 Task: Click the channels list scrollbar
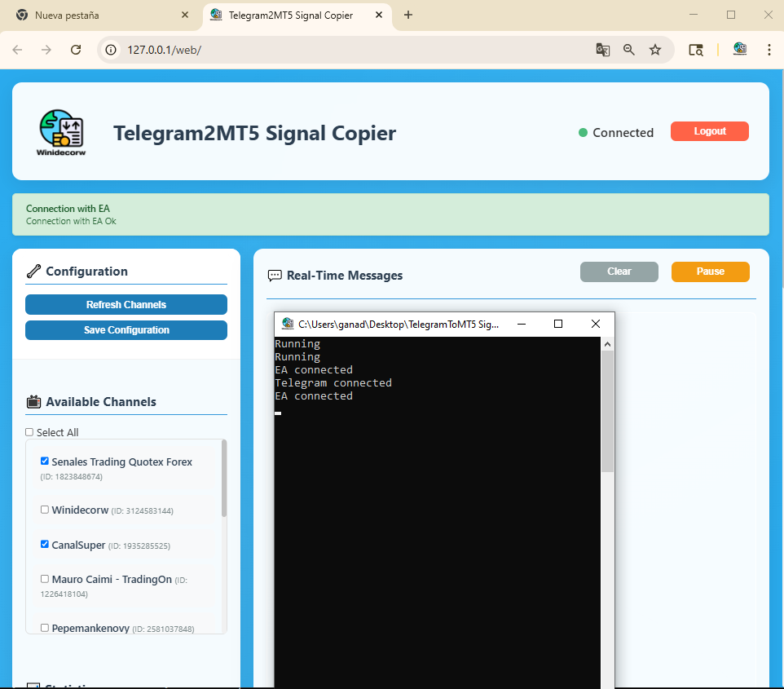coord(224,479)
